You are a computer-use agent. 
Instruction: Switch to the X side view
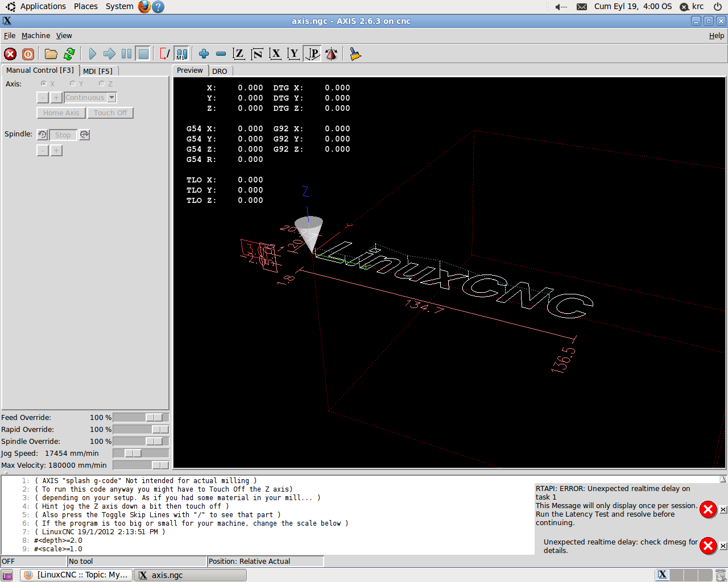[x=275, y=54]
